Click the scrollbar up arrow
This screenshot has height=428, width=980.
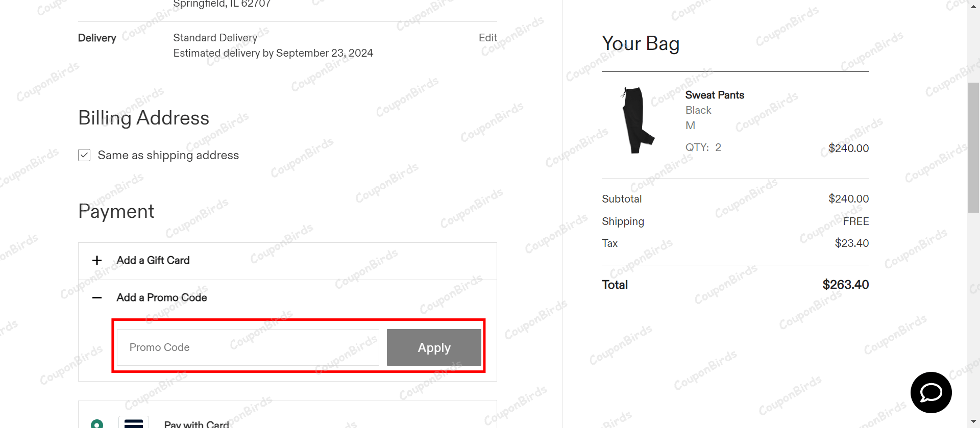tap(973, 6)
